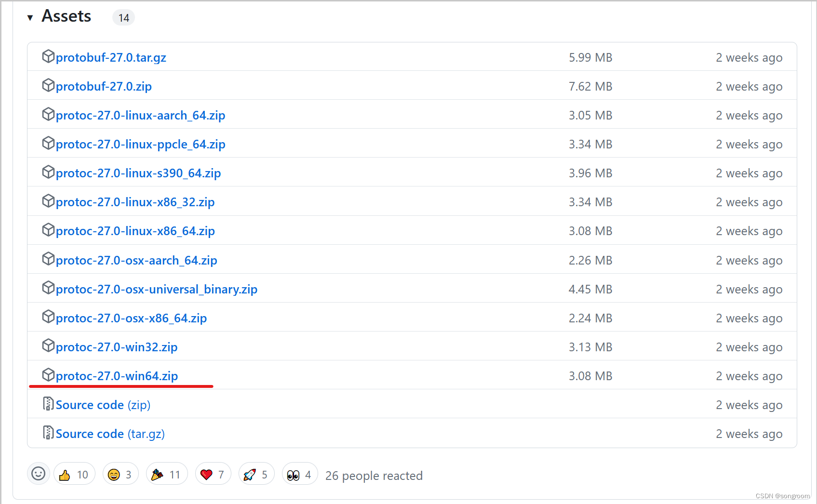Screen dimensions: 817x504
Task: Download protoc-27.0-osx-x86_64.zip
Action: 131,318
